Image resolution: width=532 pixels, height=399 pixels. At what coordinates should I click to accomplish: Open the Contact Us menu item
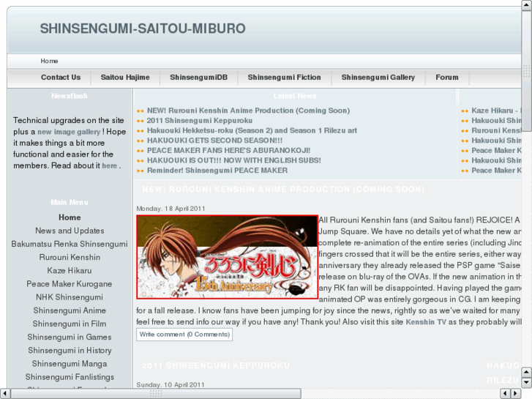coord(61,78)
